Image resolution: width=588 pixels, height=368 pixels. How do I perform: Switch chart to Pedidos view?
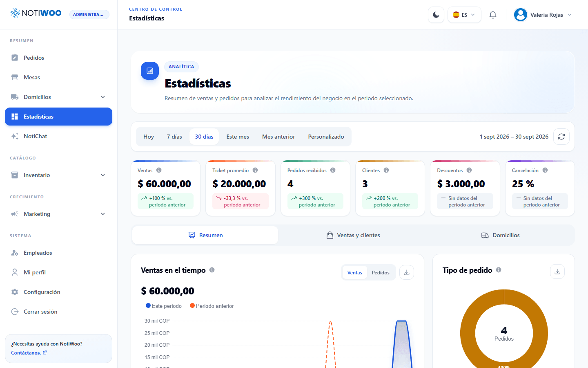coord(381,273)
